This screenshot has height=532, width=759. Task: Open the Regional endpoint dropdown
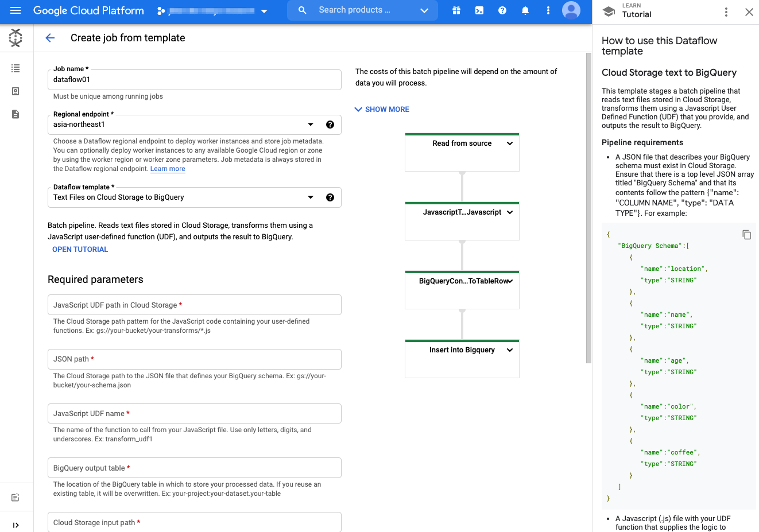click(311, 125)
